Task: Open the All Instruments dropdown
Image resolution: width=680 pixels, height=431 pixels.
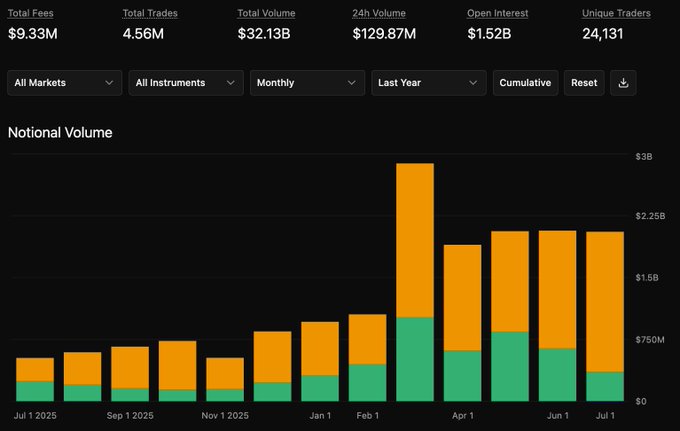Action: point(186,83)
